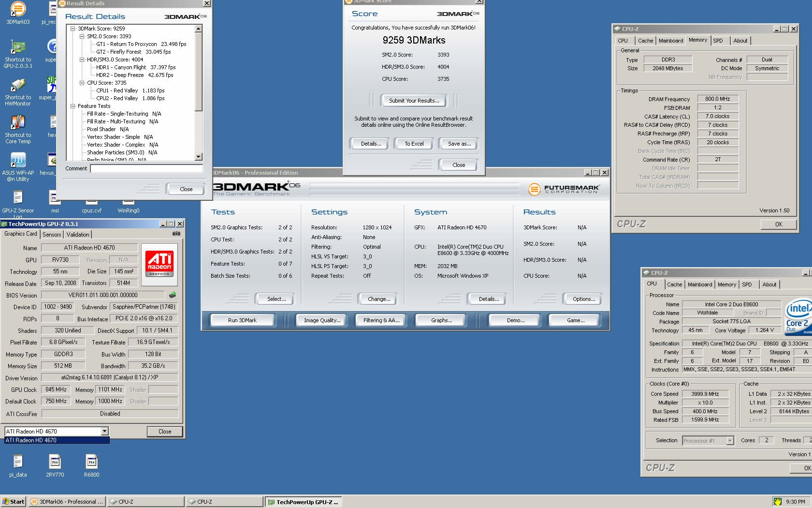The image size is (812, 508).
Task: Select Fill Rate - Single-Texturing row
Action: click(x=124, y=114)
